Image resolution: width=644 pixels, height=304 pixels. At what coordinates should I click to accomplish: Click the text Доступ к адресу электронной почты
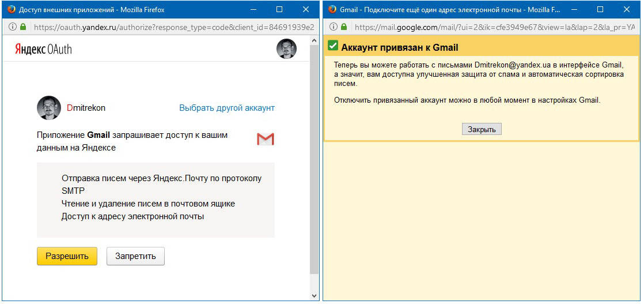pyautogui.click(x=132, y=216)
